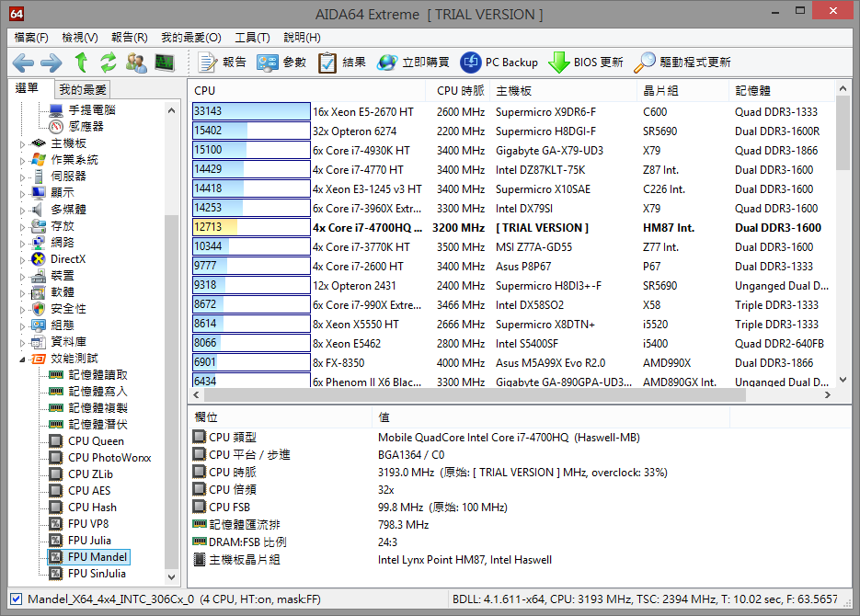The image size is (860, 616).
Task: Sort by the 記憶體 column header
Action: (782, 91)
